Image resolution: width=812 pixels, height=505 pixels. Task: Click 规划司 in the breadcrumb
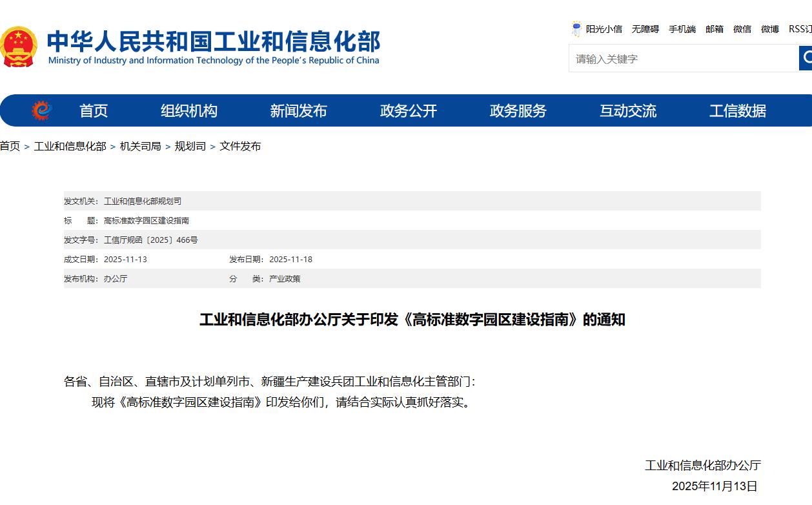coord(190,147)
